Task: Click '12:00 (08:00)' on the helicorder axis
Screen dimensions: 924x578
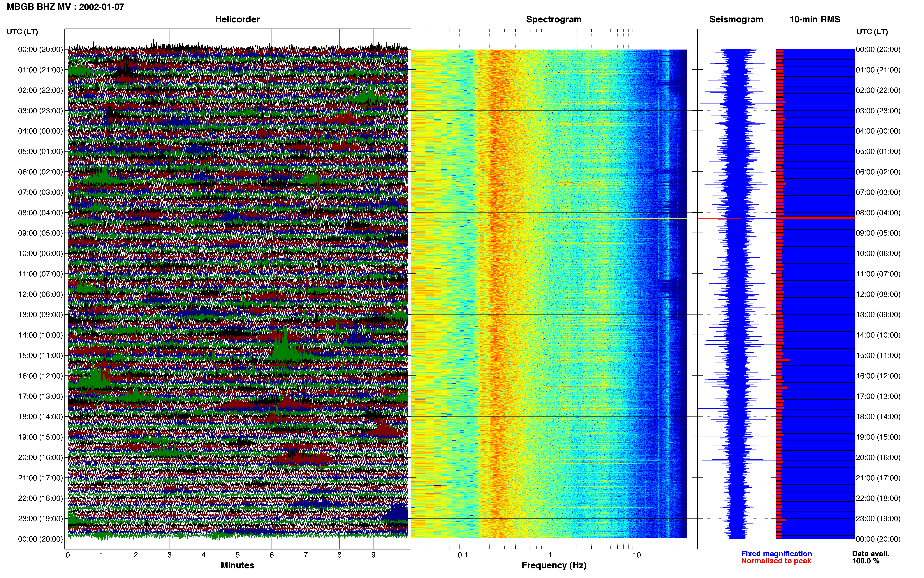Action: (41, 294)
